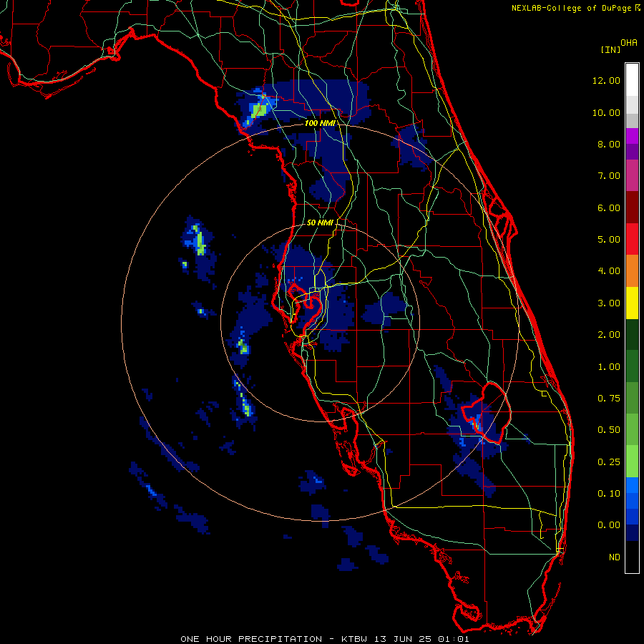Pick the bright magenta swatch above 8.00
Screen dimensions: 644x644
pyautogui.click(x=632, y=136)
